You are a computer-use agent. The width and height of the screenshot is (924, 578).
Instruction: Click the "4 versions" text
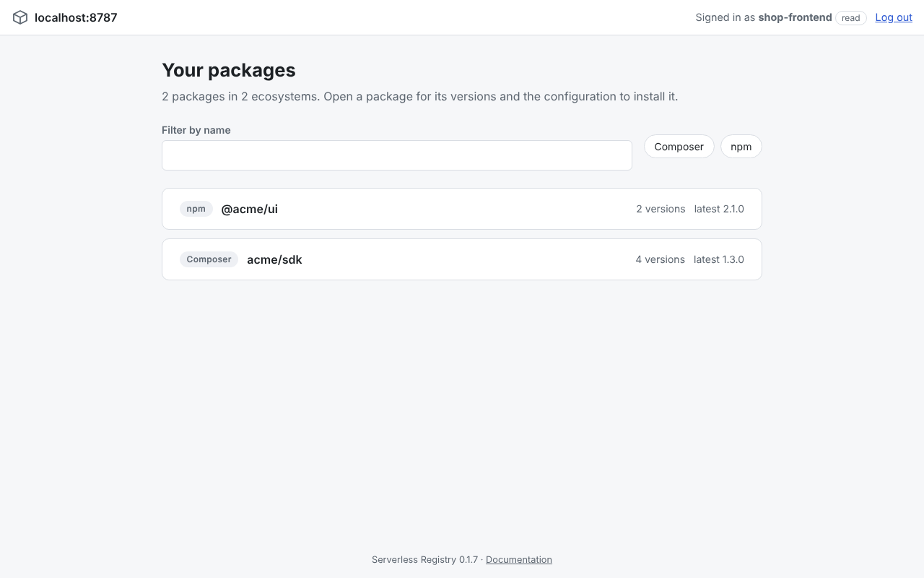click(660, 259)
